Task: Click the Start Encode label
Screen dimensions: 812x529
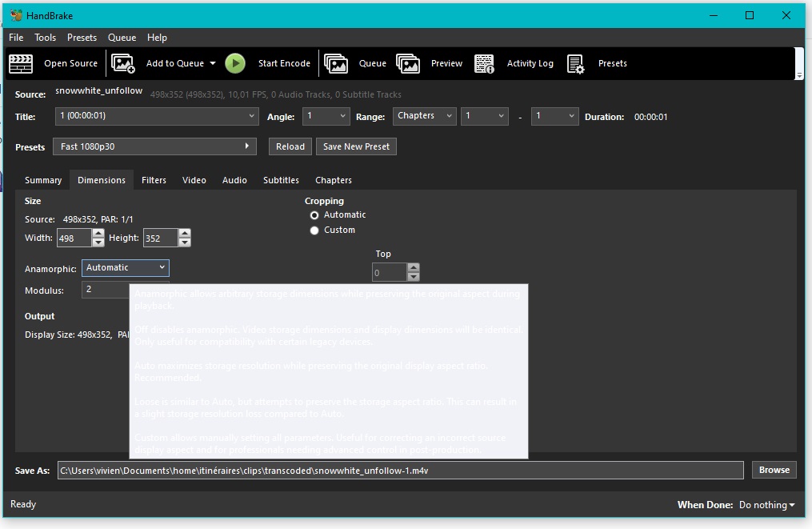Action: click(x=284, y=63)
